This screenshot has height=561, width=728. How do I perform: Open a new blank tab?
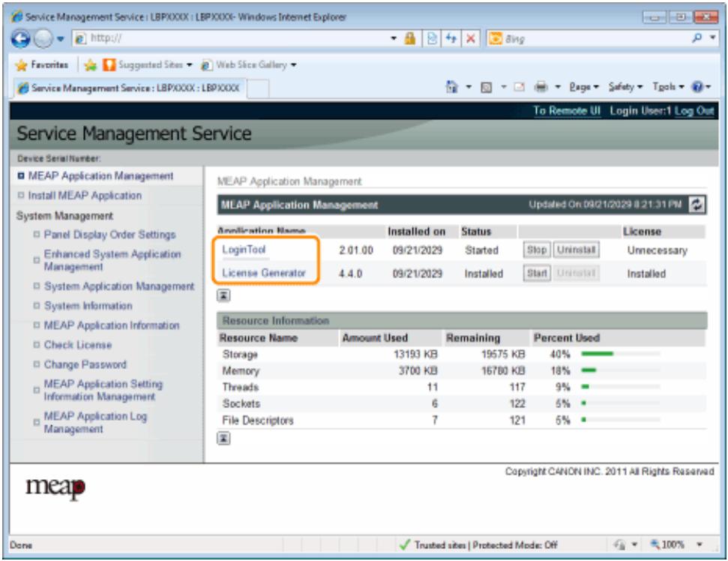tap(258, 88)
